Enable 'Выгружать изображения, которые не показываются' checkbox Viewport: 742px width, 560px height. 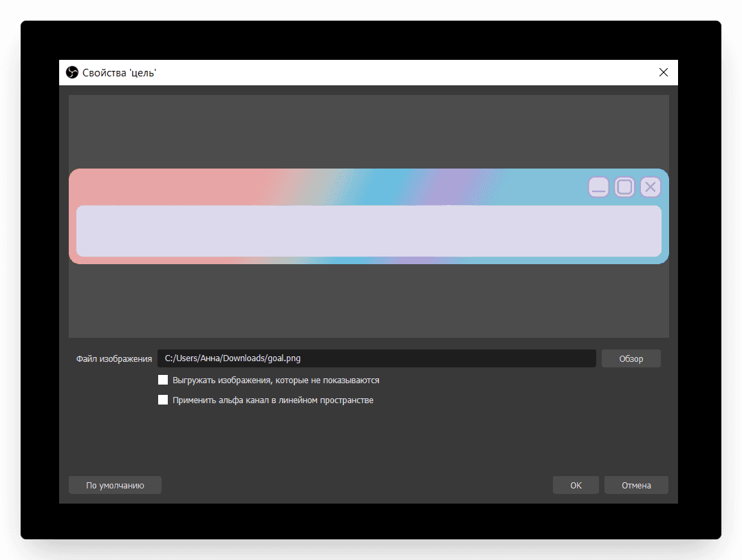pos(163,380)
